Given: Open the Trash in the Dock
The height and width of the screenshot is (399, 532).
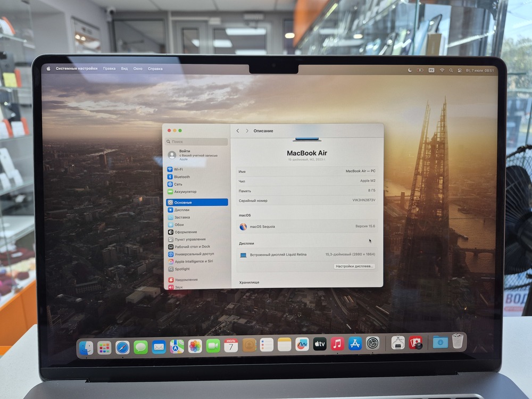Looking at the screenshot, I should point(458,340).
